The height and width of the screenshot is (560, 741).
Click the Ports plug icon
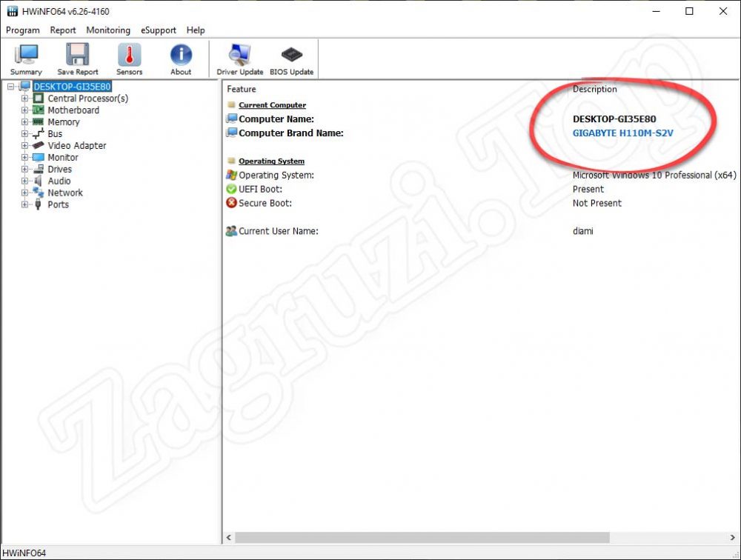tap(39, 204)
